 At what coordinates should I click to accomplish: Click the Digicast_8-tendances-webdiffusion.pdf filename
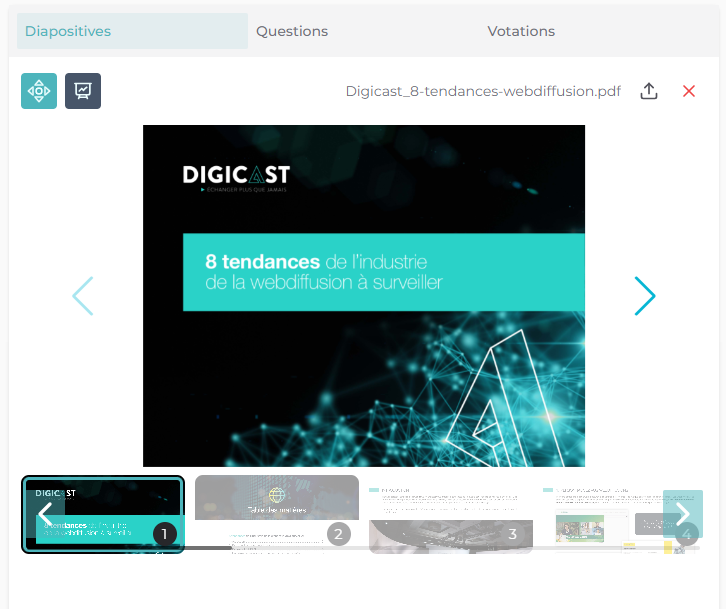[483, 91]
